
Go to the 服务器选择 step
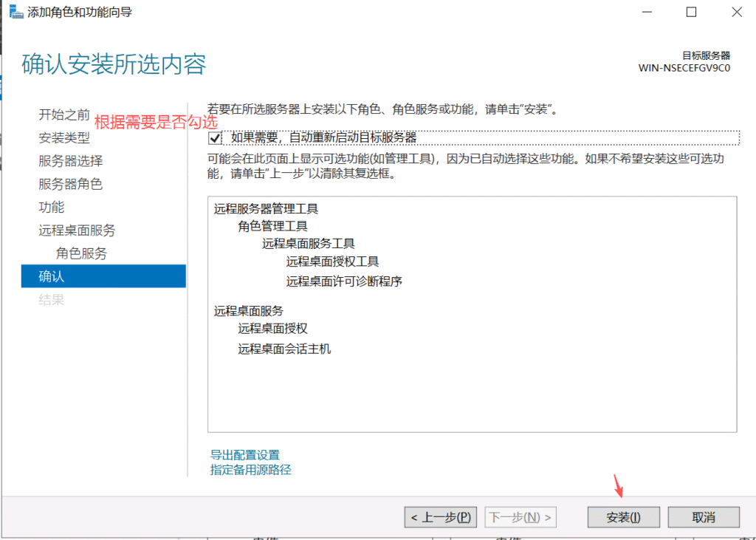pyautogui.click(x=70, y=161)
